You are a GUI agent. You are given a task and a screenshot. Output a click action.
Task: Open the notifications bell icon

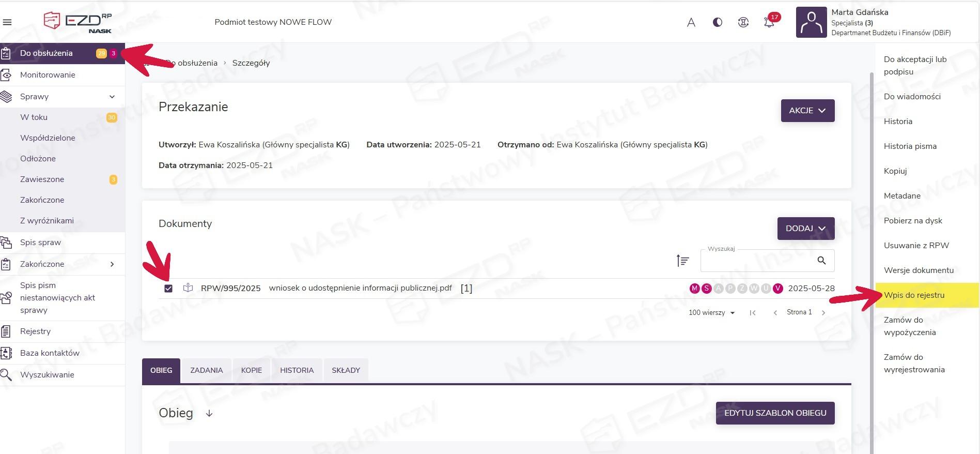769,22
